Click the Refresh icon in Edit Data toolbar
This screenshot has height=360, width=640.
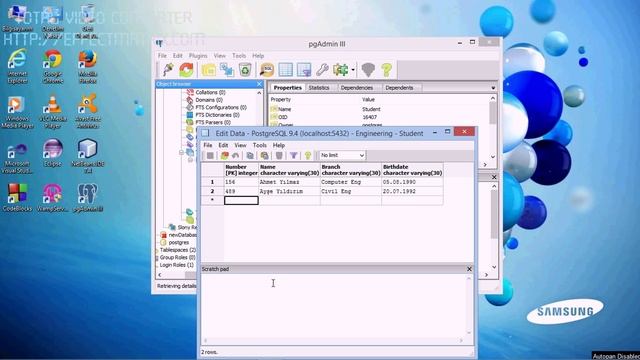coord(224,156)
